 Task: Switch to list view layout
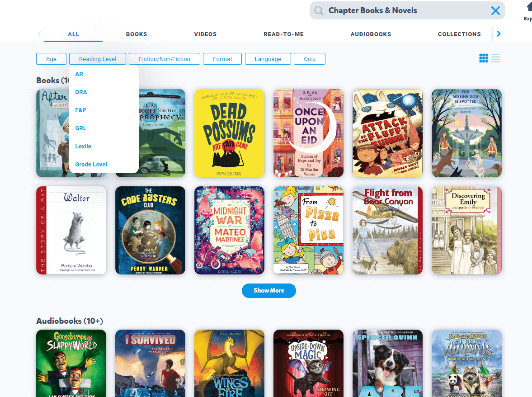(496, 58)
